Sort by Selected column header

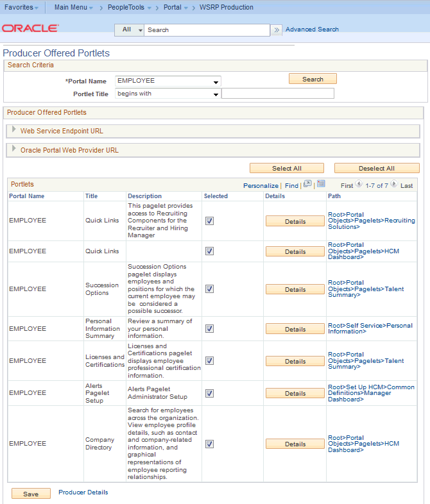point(216,196)
